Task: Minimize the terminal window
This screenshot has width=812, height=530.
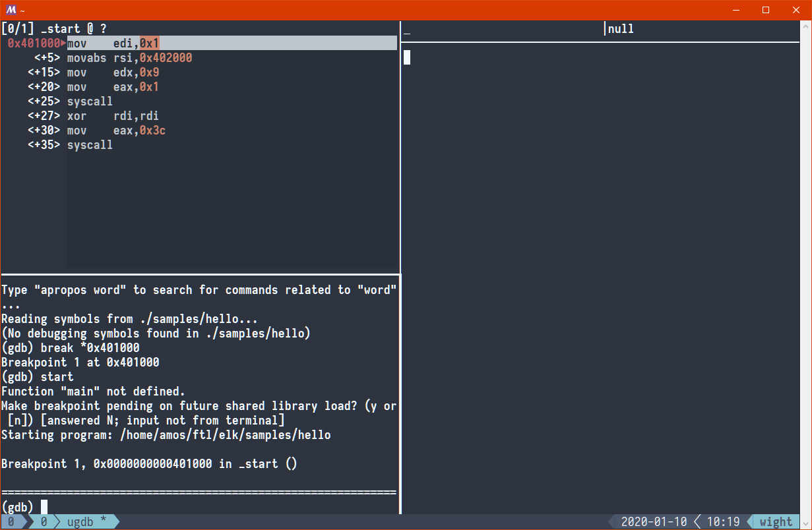Action: (735, 10)
